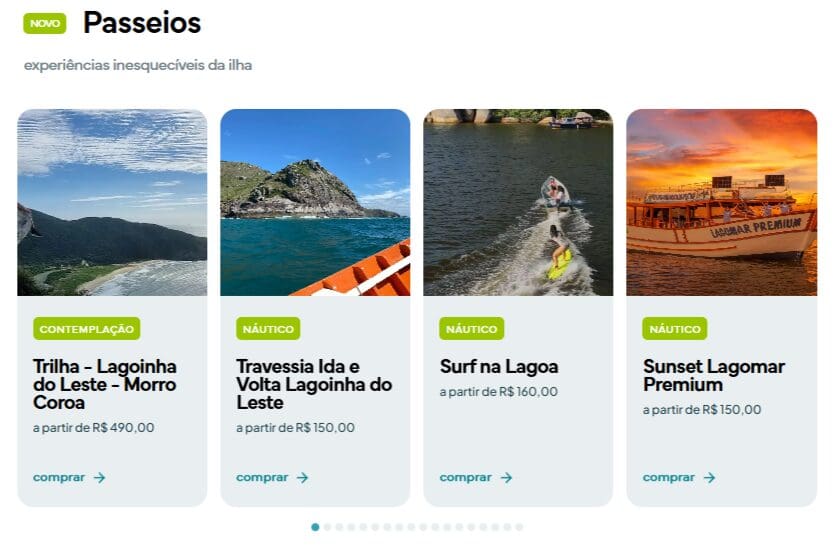The width and height of the screenshot is (837, 547).
Task: Click arrow icon on Sunset Lagomar Premium card
Action: pos(709,478)
